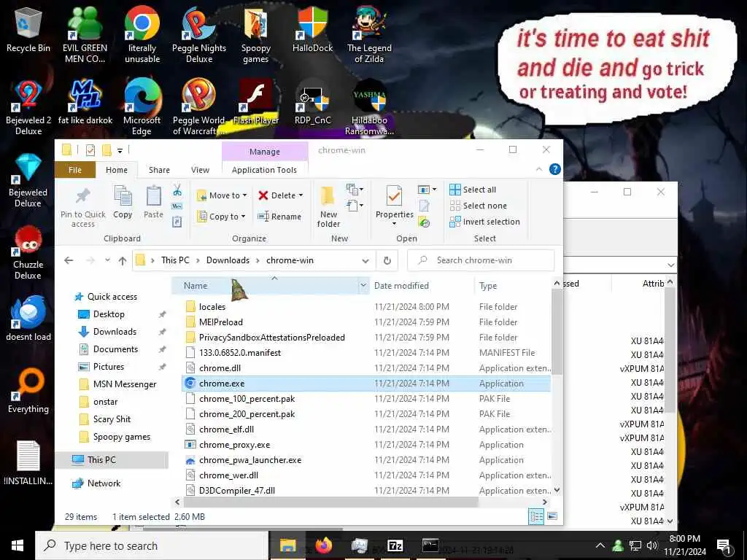Go back using the navigation arrow
This screenshot has height=560, width=747.
point(69,260)
